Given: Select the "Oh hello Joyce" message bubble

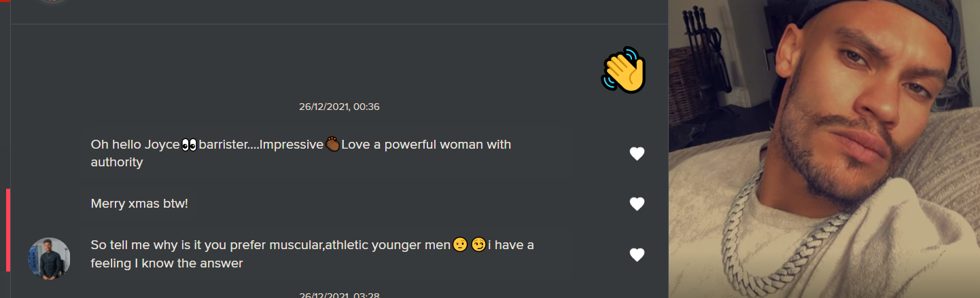Looking at the screenshot, I should 300,153.
